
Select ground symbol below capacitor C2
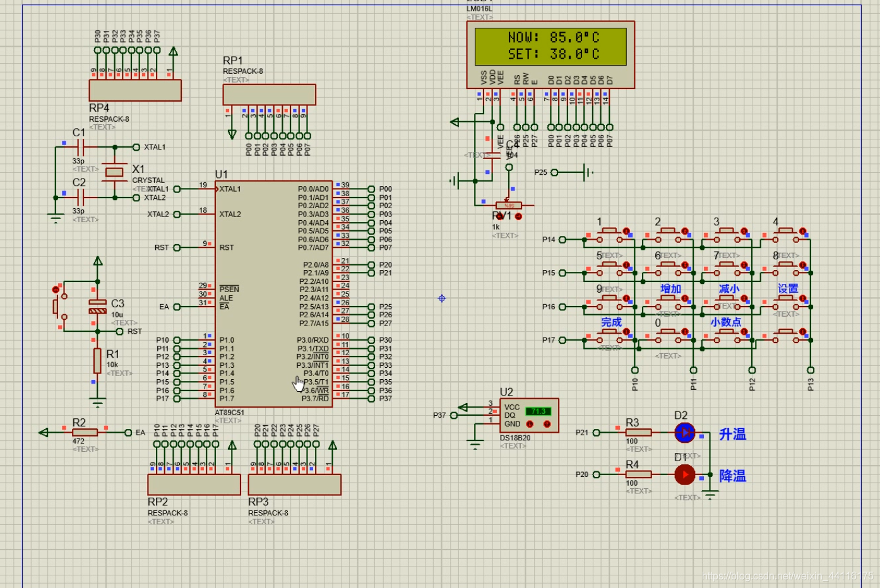point(56,218)
